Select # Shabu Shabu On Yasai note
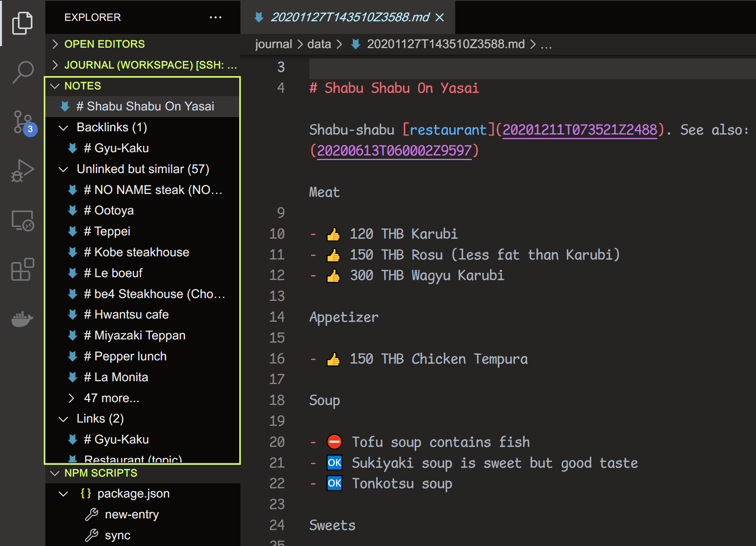 tap(142, 106)
